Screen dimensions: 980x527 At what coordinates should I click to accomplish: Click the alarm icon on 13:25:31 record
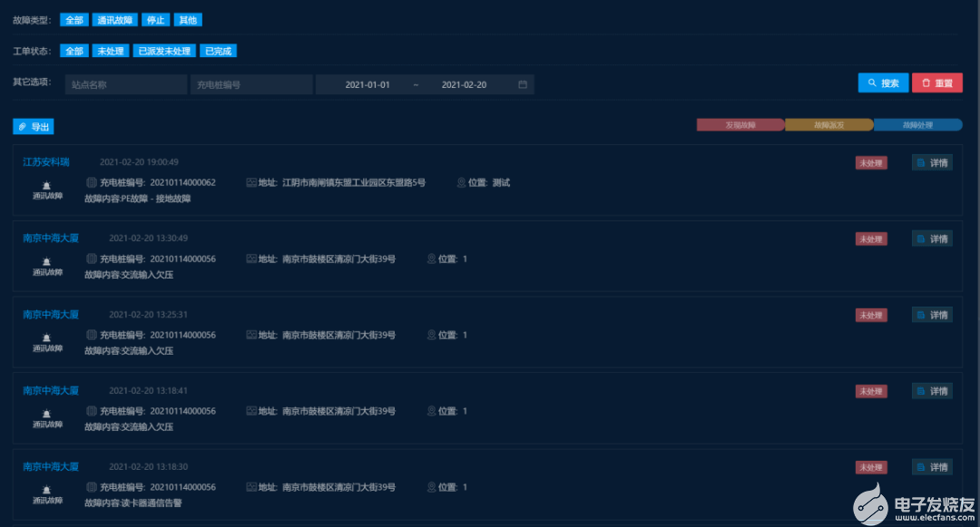click(47, 337)
